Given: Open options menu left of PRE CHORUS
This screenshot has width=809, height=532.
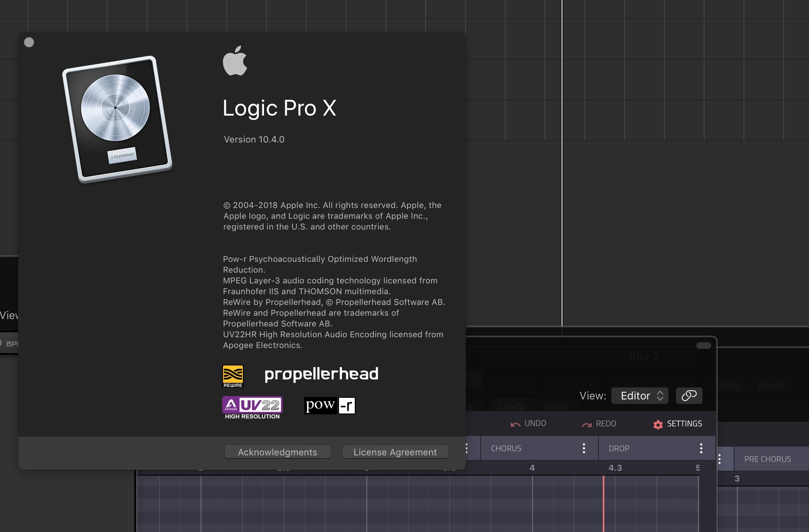Looking at the screenshot, I should pos(719,459).
